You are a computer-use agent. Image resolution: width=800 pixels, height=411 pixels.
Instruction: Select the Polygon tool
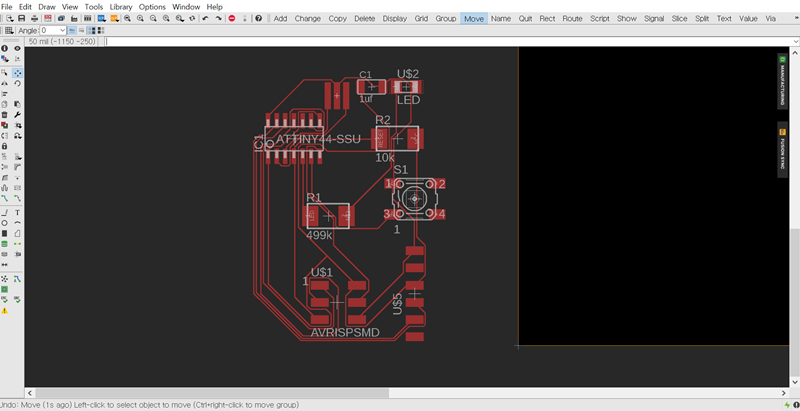pyautogui.click(x=17, y=234)
